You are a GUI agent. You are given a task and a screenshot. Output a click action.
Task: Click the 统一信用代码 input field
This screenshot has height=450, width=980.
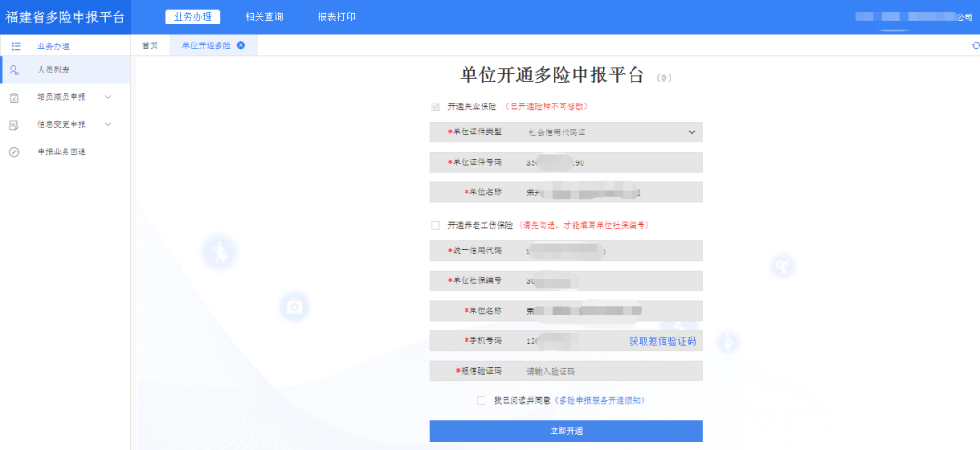point(566,250)
